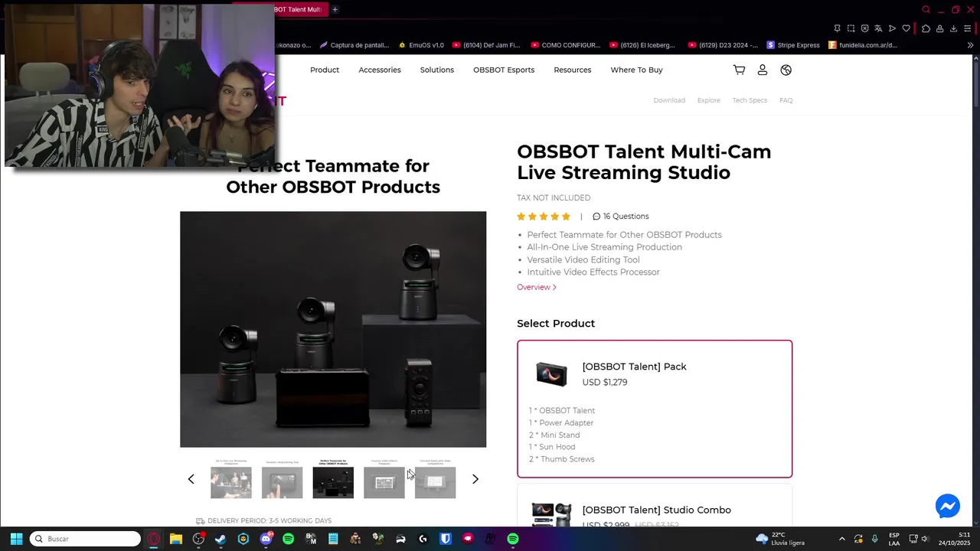Open a new browser tab with plus

(335, 9)
